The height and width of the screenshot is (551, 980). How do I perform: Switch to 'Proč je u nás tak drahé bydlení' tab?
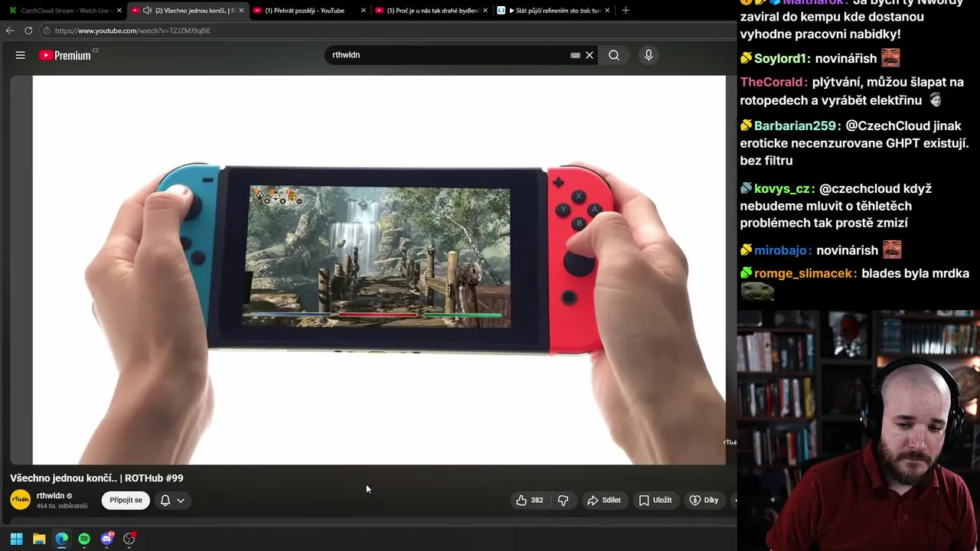[431, 11]
